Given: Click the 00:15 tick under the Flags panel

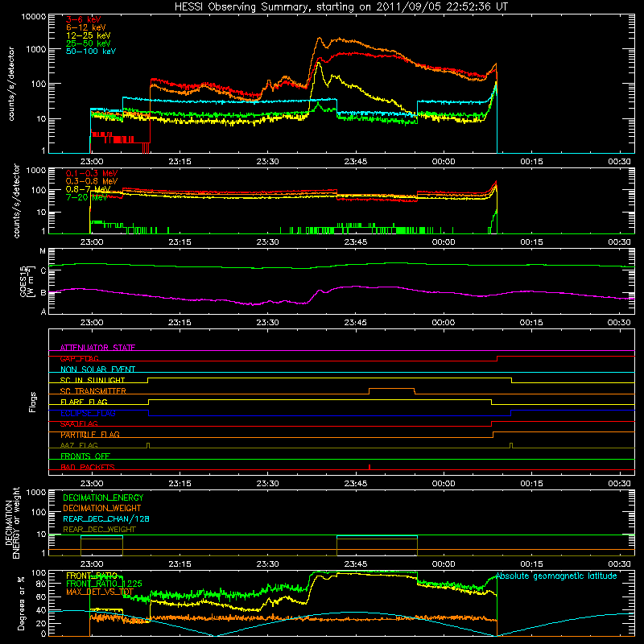Looking at the screenshot, I should tap(531, 484).
